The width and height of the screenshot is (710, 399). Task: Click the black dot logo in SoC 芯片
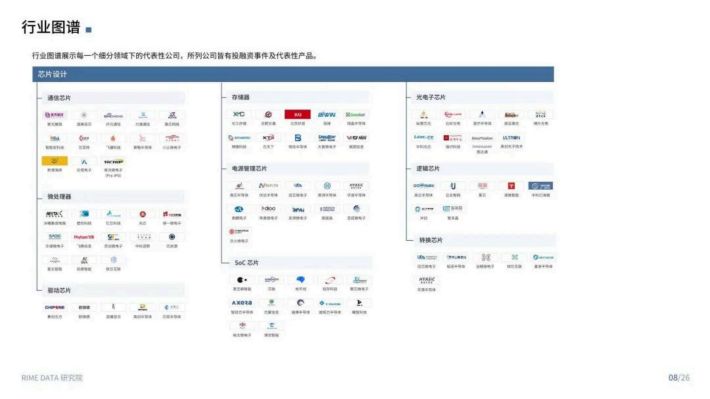[x=242, y=280]
